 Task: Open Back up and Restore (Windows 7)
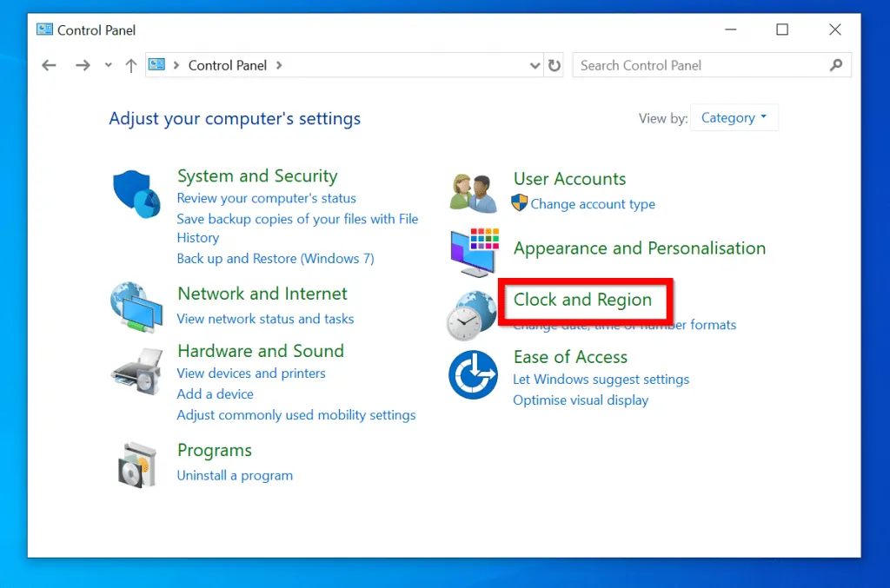[276, 259]
